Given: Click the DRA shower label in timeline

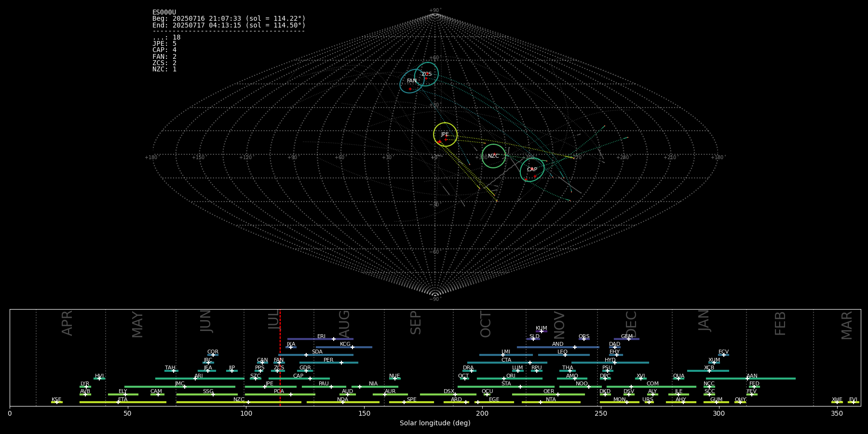Looking at the screenshot, I should pos(468,368).
